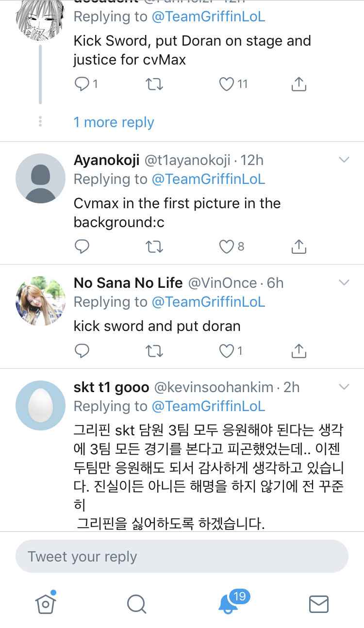Show "1 more reply" in thread
Image resolution: width=364 pixels, height=628 pixels.
pyautogui.click(x=114, y=122)
